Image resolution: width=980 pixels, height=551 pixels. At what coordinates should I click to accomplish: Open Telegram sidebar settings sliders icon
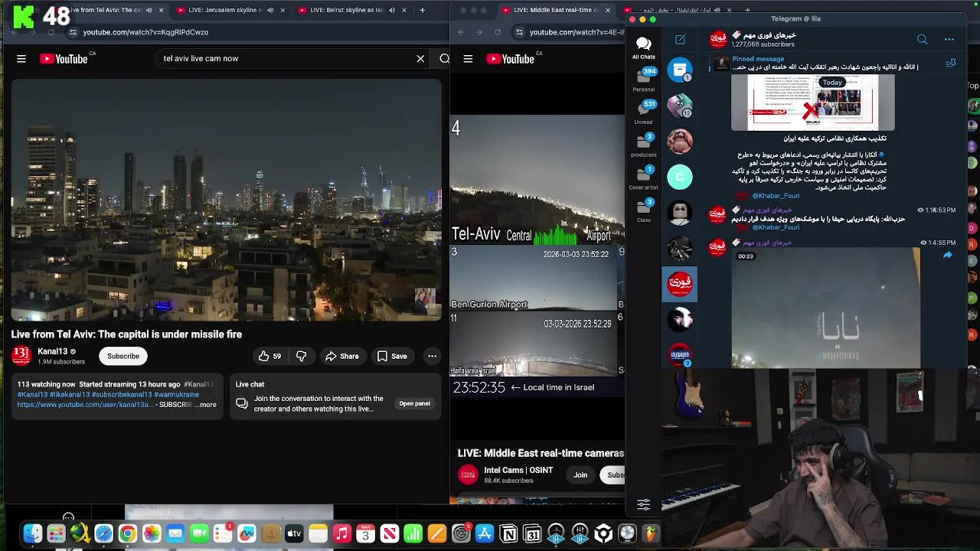click(x=644, y=504)
